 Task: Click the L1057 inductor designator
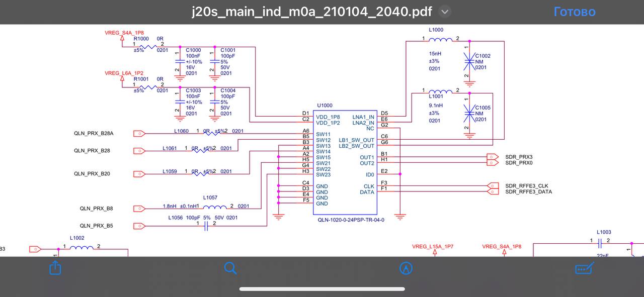[210, 198]
